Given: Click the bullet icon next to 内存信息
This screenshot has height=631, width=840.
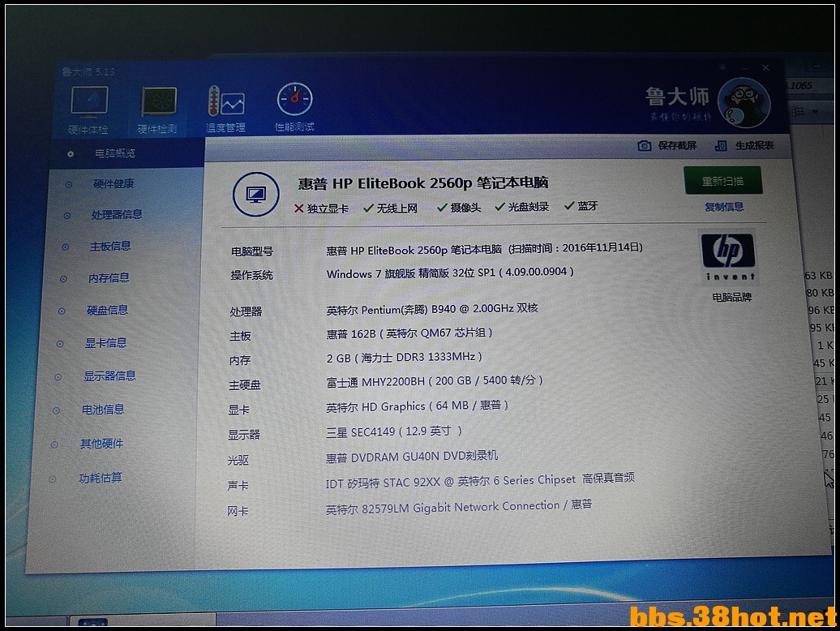Looking at the screenshot, I should pyautogui.click(x=63, y=279).
